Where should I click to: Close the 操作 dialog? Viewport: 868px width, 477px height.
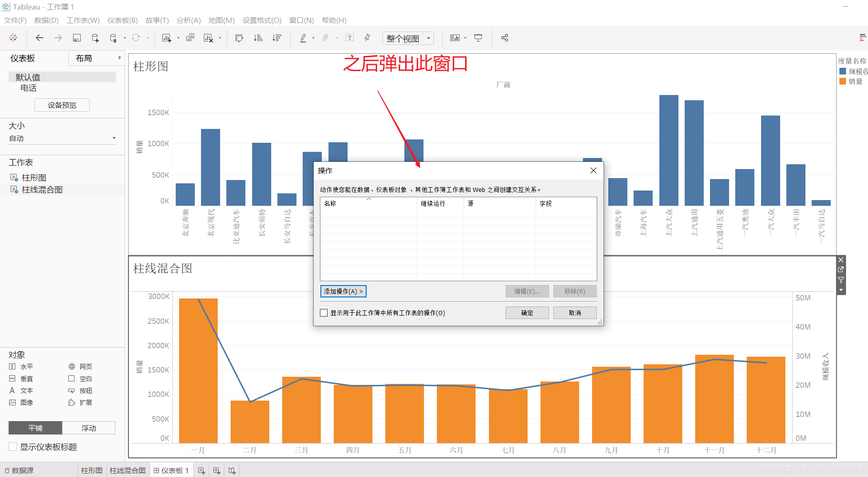pos(593,170)
